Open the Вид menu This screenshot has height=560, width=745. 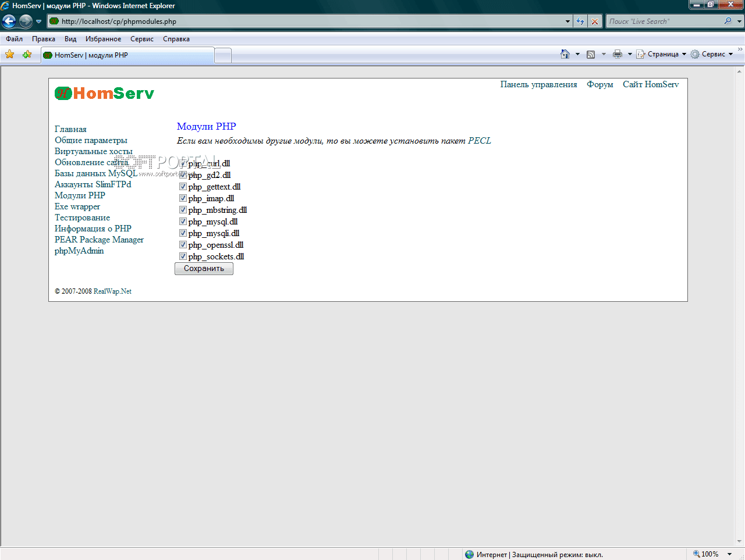tap(70, 39)
